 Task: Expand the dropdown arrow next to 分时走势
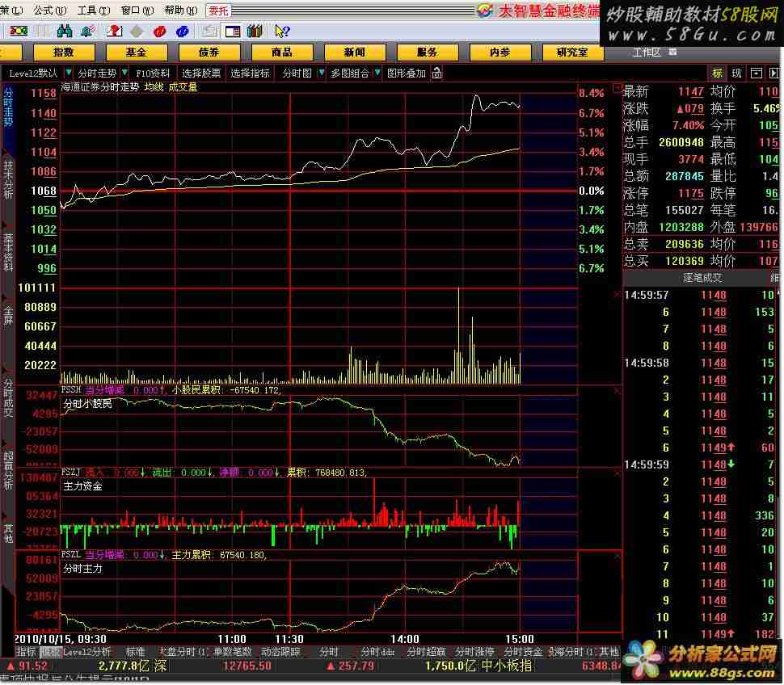click(125, 73)
